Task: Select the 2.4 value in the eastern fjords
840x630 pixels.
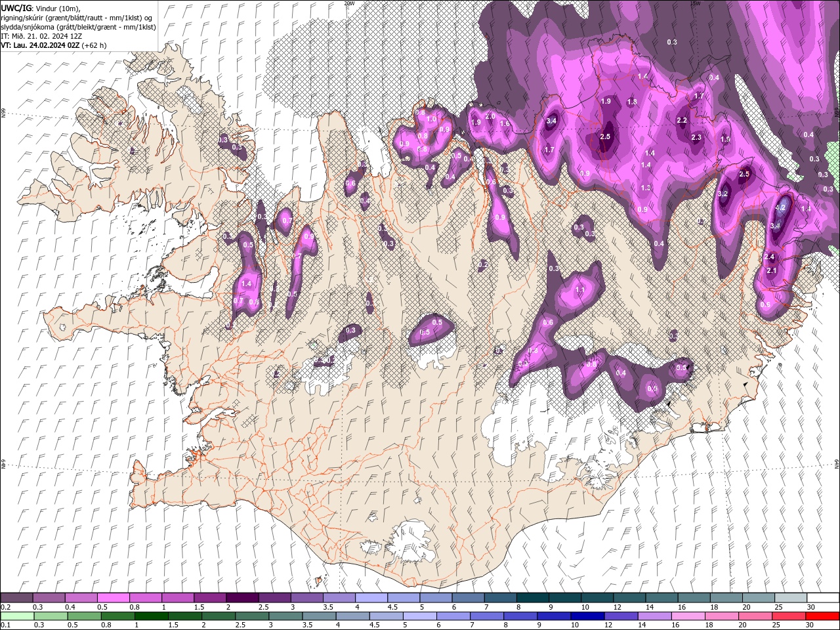Action: pos(770,257)
